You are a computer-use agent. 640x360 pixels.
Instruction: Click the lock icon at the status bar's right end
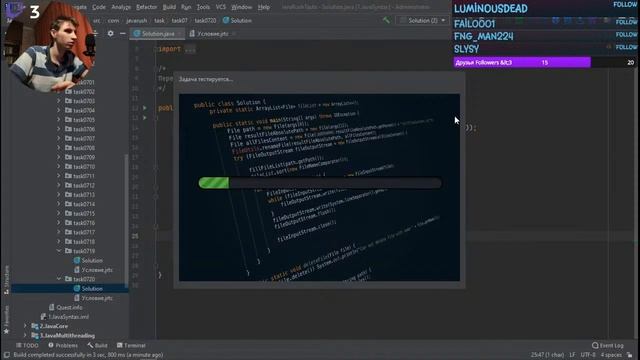(x=629, y=355)
